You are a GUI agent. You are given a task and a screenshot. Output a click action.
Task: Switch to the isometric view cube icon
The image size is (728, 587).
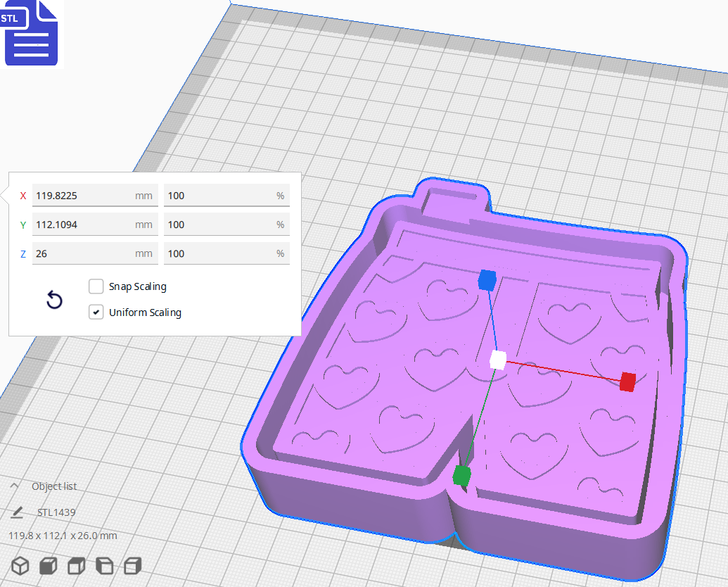tap(19, 565)
